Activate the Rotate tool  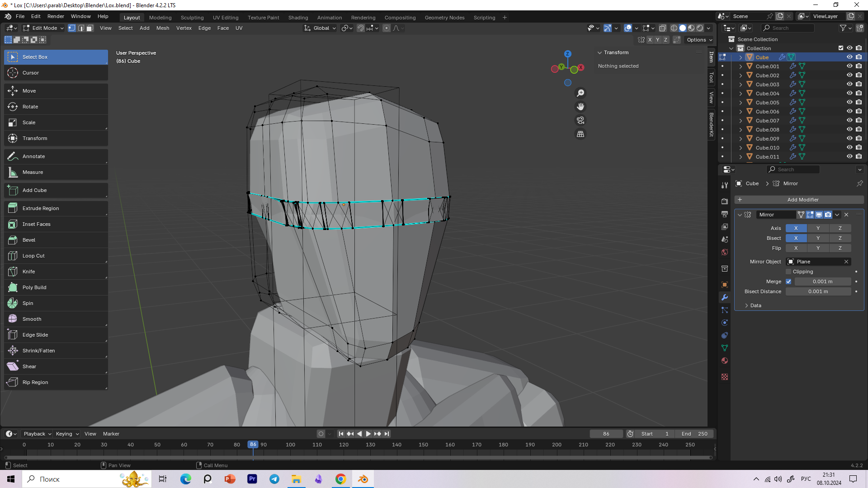(x=56, y=107)
